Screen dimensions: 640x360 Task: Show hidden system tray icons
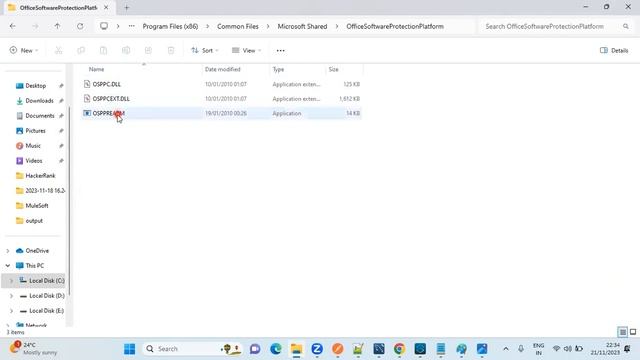coord(506,349)
